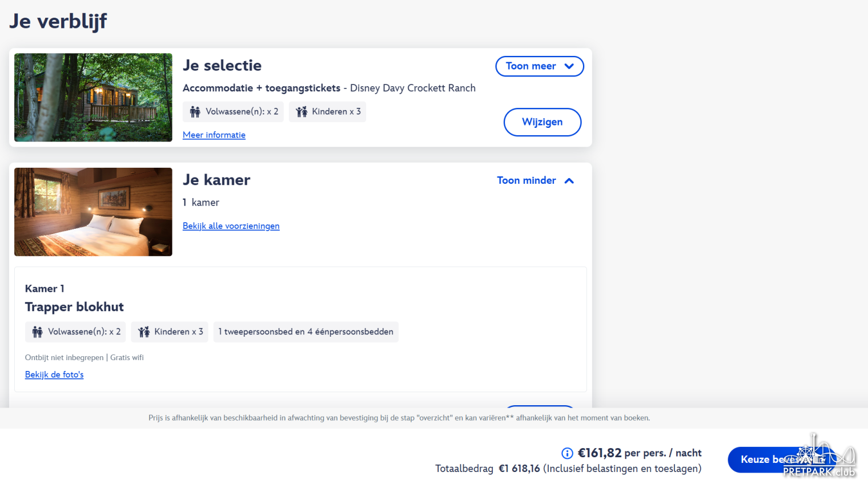Image resolution: width=868 pixels, height=488 pixels.
Task: Click the Kinderen x 3 tag in Je selectie
Action: pos(328,112)
